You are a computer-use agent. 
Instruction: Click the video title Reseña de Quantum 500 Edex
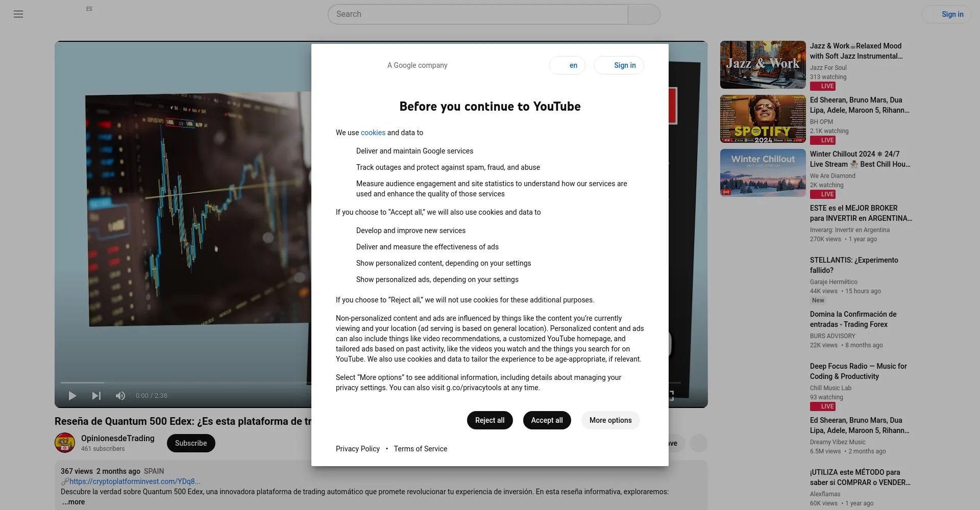(x=183, y=421)
